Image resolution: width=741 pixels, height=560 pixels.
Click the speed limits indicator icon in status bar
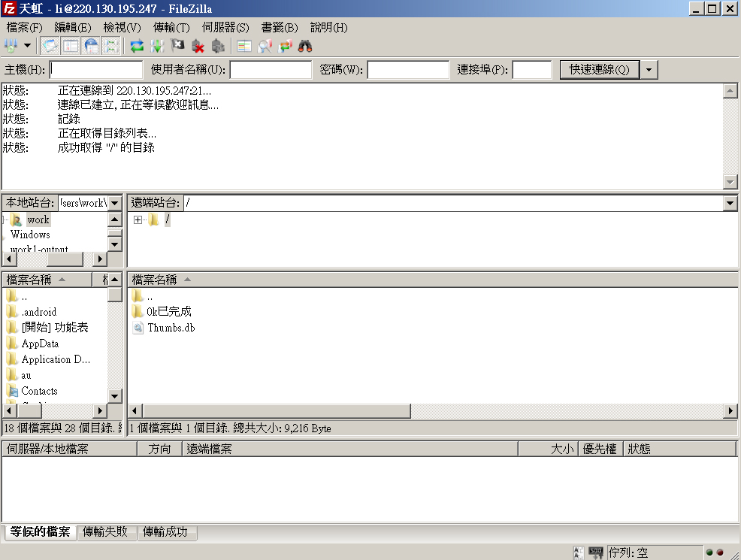coord(595,552)
